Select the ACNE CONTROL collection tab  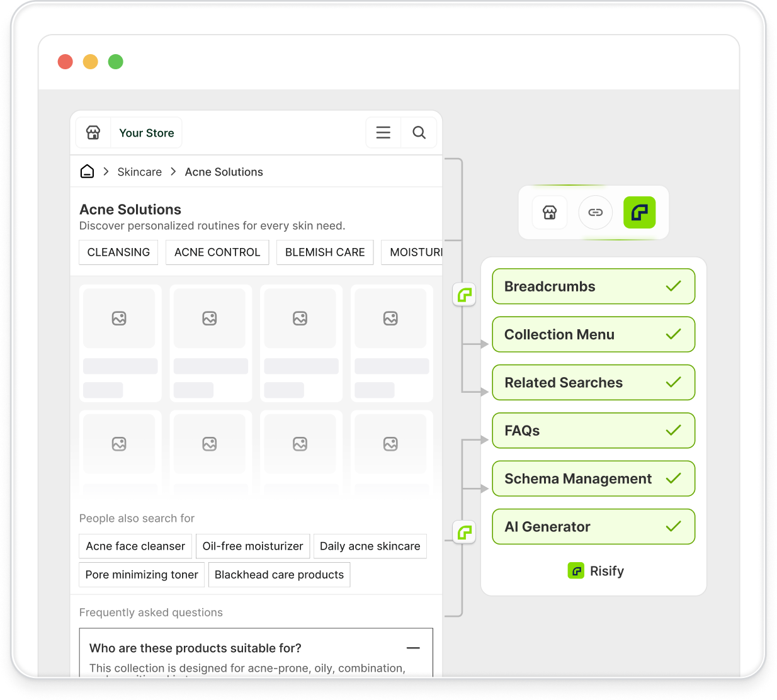[x=217, y=252]
